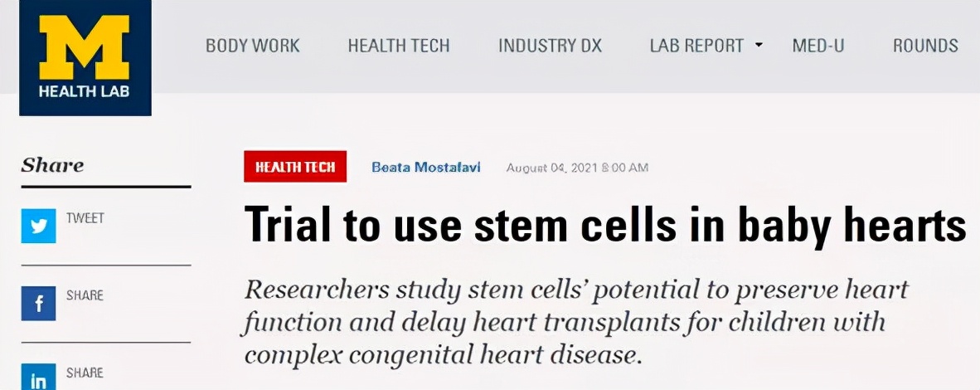
Task: Click the M Health Lab logo
Action: click(84, 57)
